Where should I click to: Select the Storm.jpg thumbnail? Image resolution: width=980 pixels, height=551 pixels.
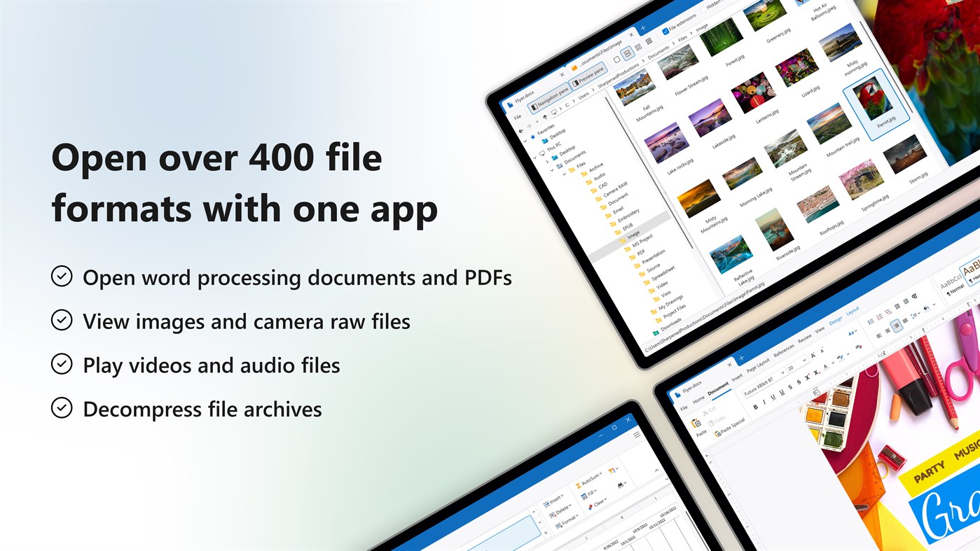coord(905,154)
